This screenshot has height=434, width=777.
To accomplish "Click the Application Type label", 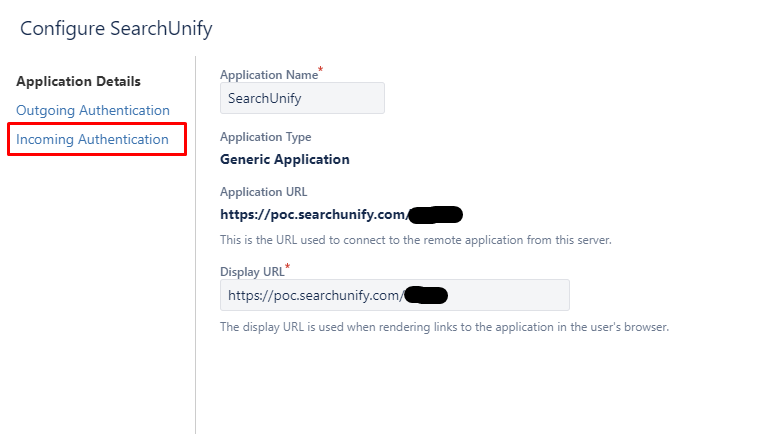I will coord(265,137).
